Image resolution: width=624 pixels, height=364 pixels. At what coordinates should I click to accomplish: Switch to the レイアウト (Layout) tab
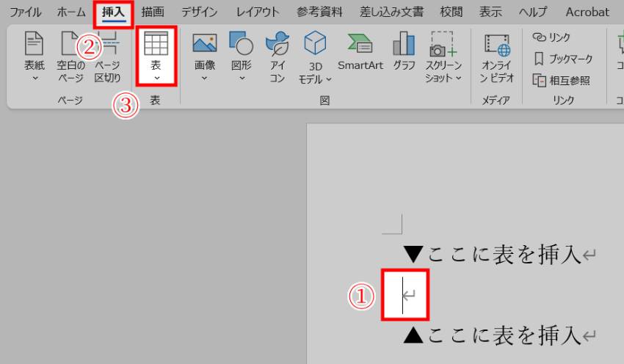click(258, 12)
